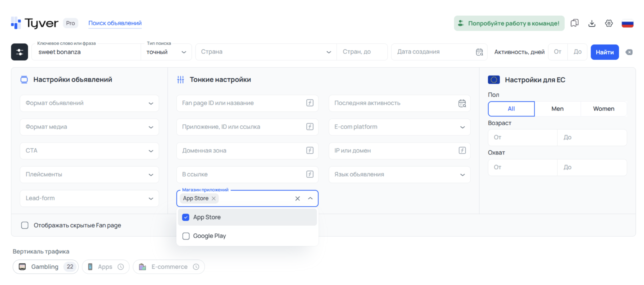Viewport: 644px width, 285px height.
Task: Open calendar icon in Последняя активность field
Action: click(x=462, y=103)
